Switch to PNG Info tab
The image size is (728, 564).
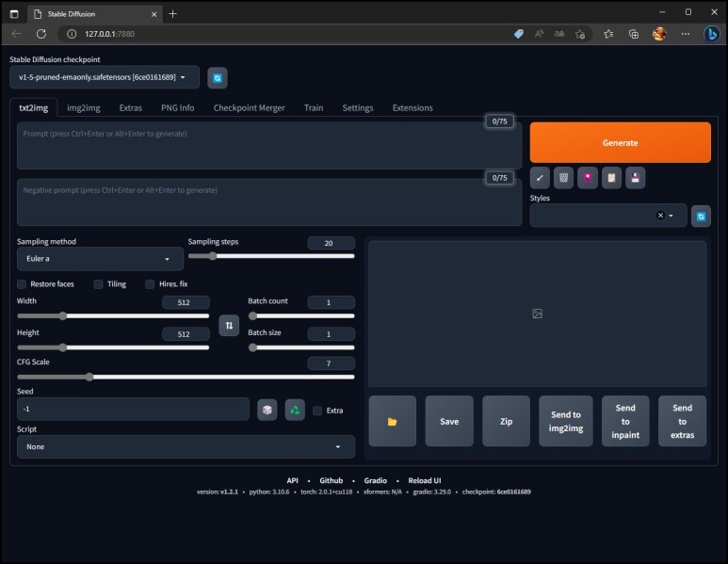point(177,107)
